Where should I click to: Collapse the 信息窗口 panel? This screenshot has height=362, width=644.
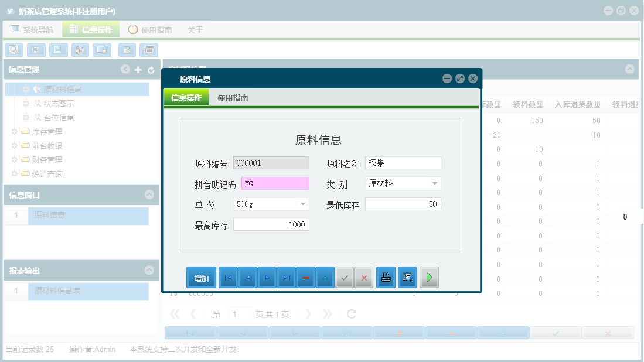click(x=149, y=194)
